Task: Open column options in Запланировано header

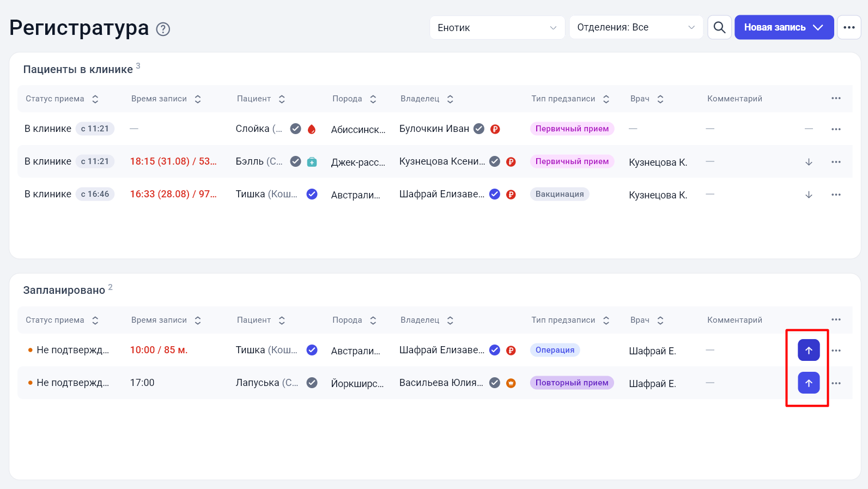Action: [x=836, y=319]
